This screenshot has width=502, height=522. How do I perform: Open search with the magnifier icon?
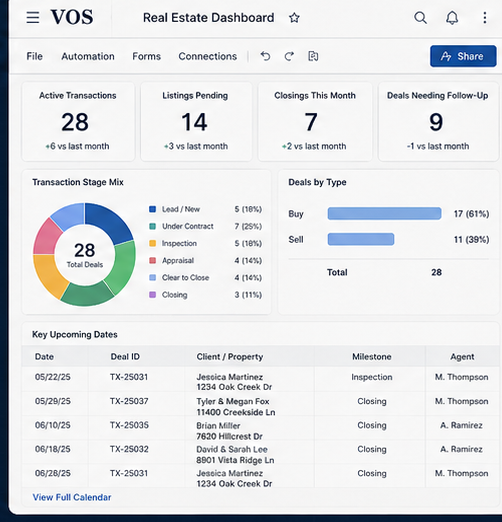(x=420, y=18)
